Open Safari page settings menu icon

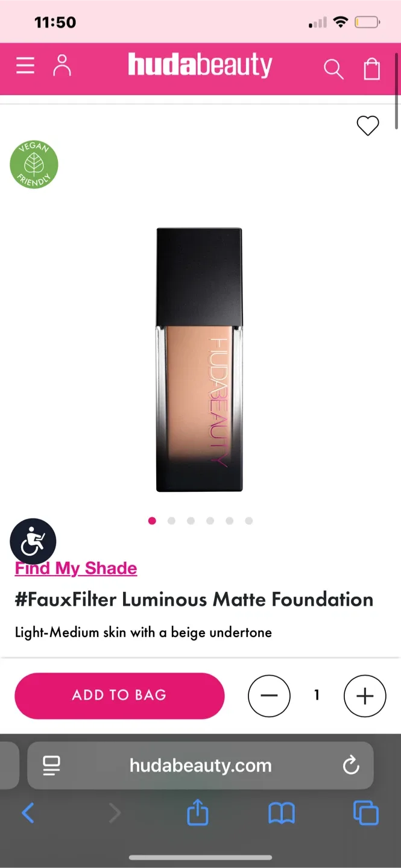(x=51, y=766)
